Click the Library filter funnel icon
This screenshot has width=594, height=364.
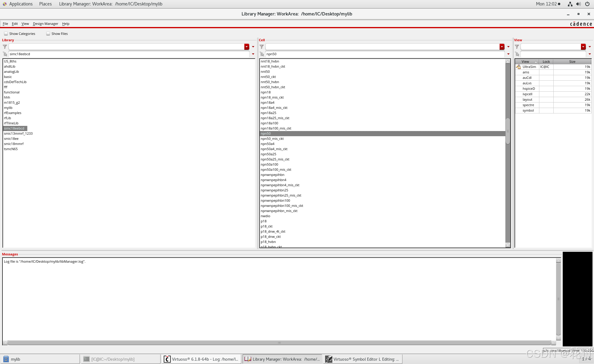tap(5, 47)
